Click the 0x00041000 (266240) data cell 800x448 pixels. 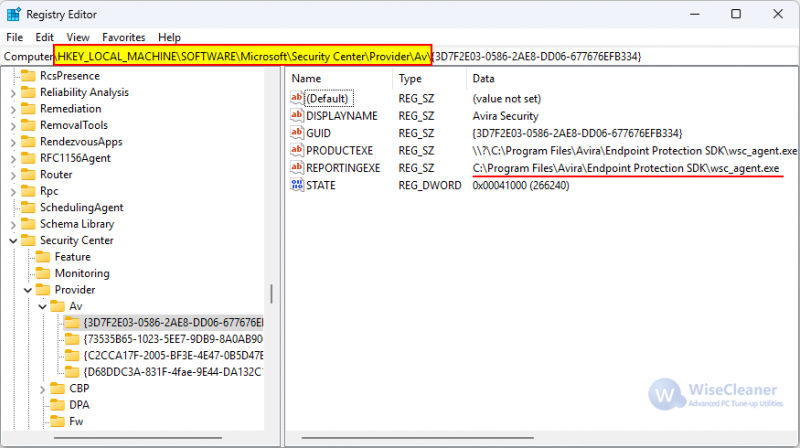(x=520, y=185)
